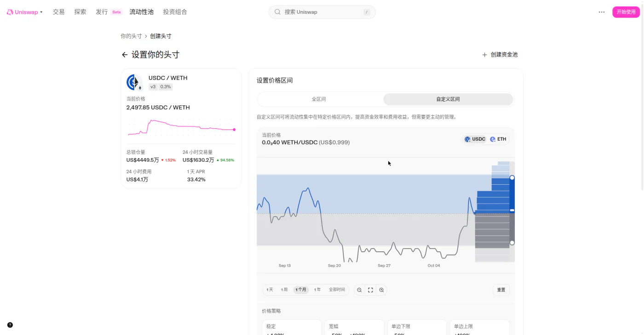
Task: Click the back arrow beside 设置你的头寸
Action: (x=125, y=55)
